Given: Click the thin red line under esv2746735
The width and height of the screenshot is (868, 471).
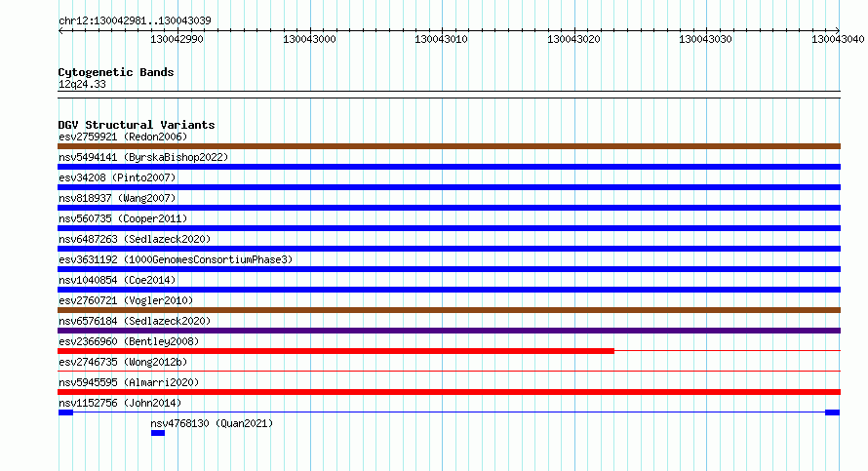Looking at the screenshot, I should (449, 372).
